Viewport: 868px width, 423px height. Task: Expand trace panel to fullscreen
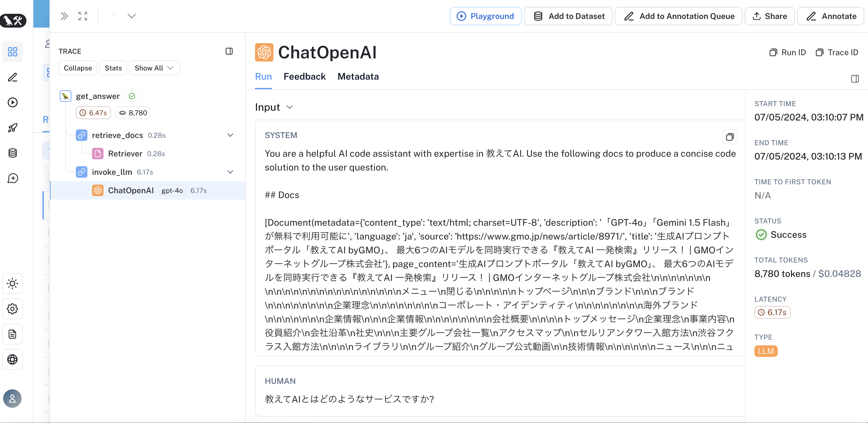tap(83, 16)
